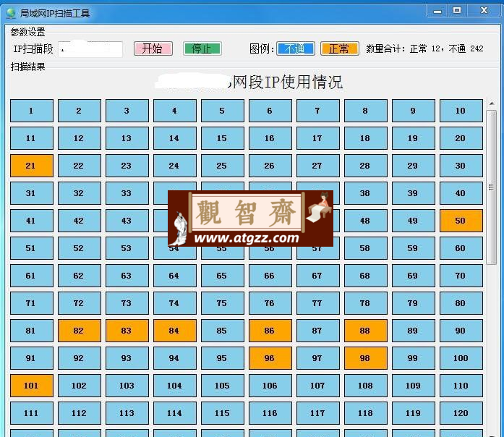Viewport: 504px width, 437px height.
Task: Click the 数量合计 count summary text
Action: [x=424, y=49]
